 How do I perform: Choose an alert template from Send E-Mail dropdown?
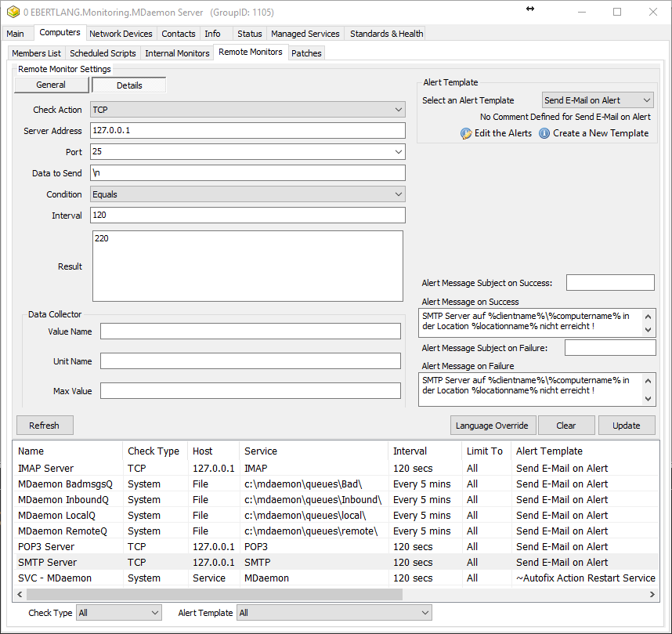pyautogui.click(x=598, y=100)
